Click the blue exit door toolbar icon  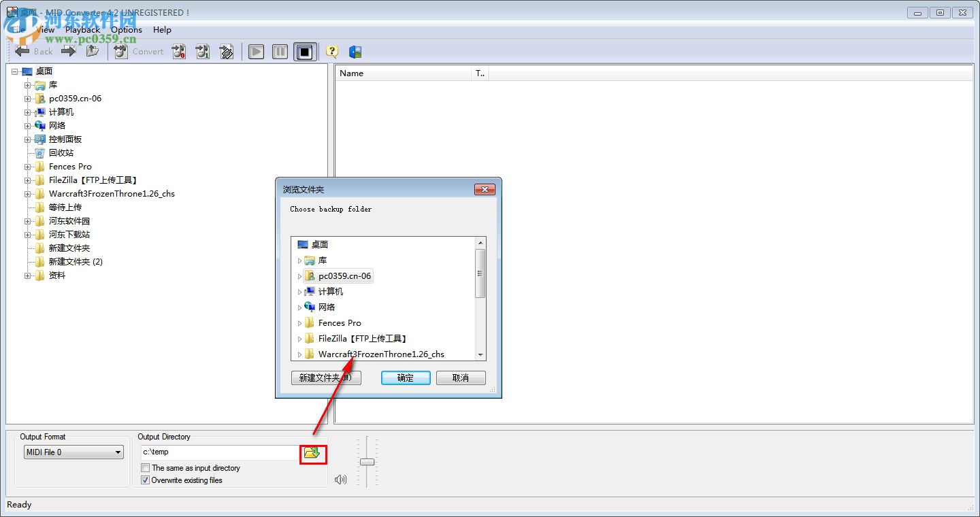point(355,52)
